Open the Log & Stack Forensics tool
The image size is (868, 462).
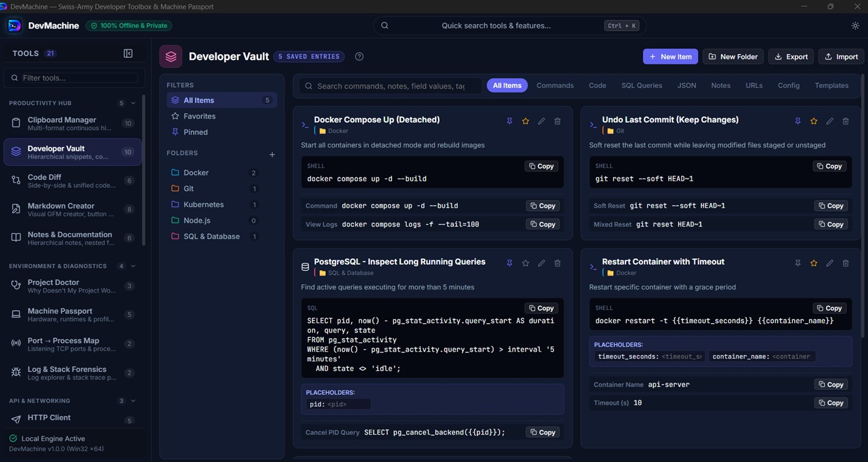pyautogui.click(x=73, y=373)
